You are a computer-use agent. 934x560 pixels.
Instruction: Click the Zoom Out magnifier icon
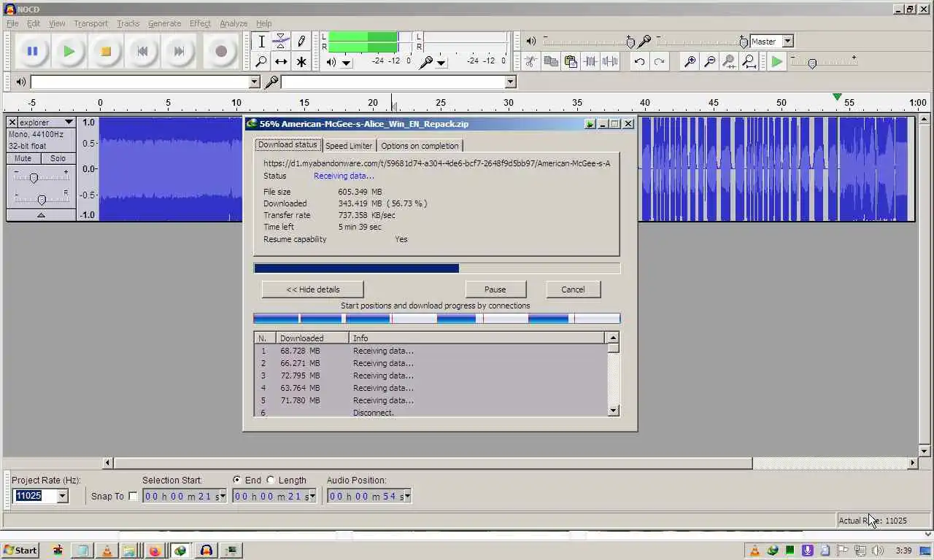tap(709, 62)
